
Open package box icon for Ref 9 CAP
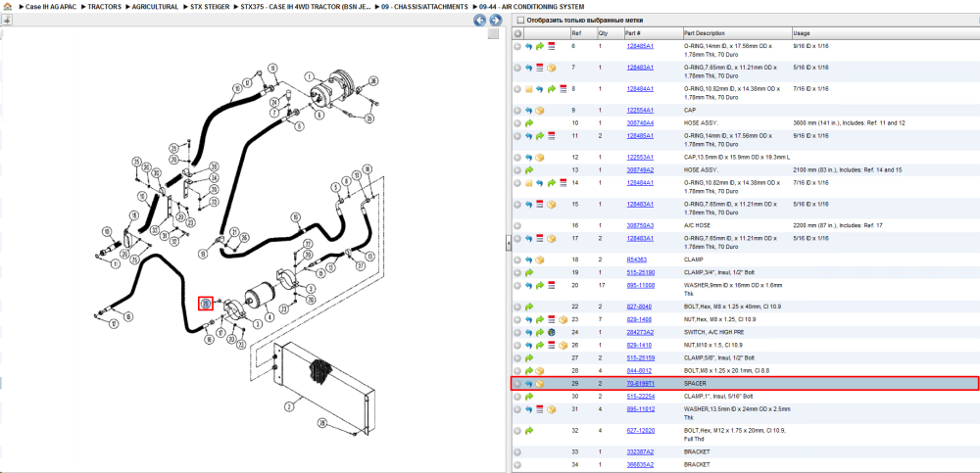540,110
